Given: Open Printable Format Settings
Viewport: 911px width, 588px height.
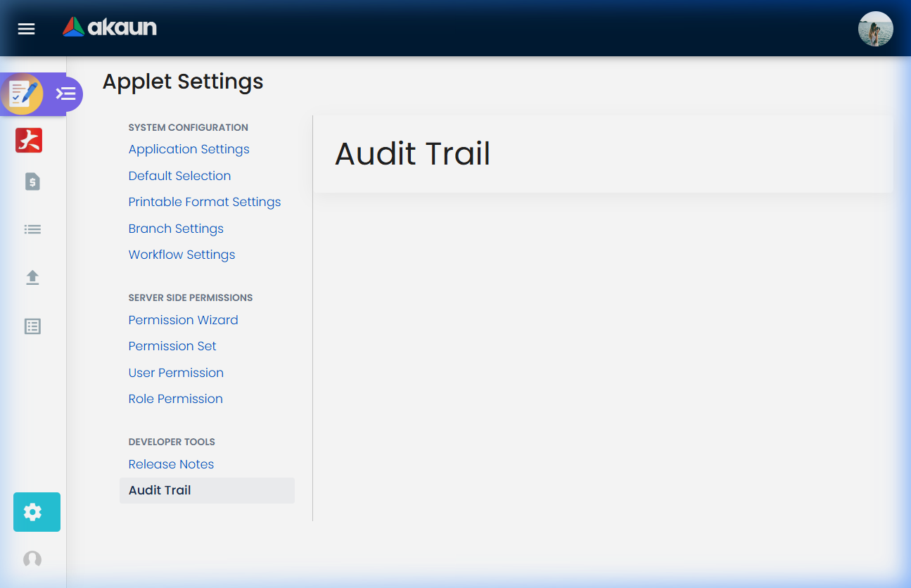Looking at the screenshot, I should 204,202.
